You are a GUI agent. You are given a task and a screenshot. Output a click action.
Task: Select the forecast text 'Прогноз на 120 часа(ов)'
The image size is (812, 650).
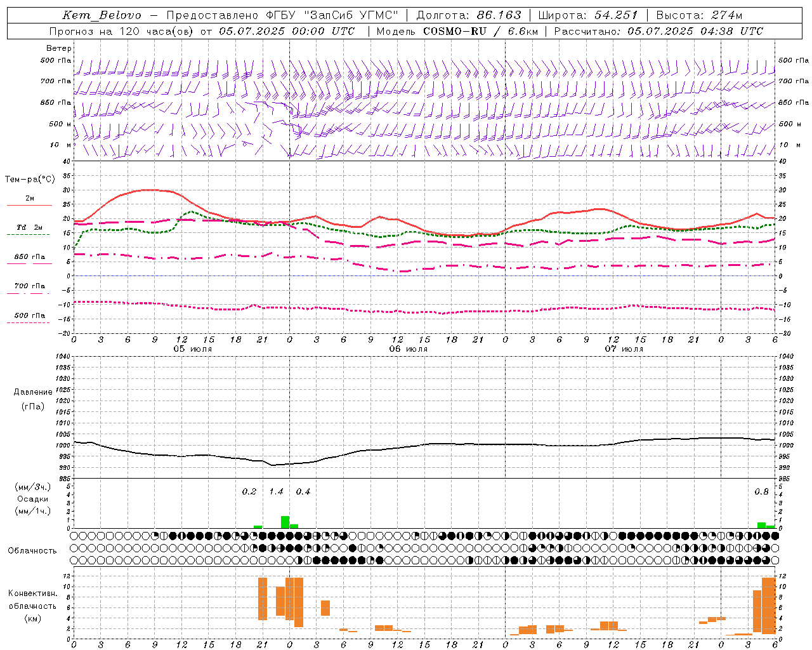(122, 31)
